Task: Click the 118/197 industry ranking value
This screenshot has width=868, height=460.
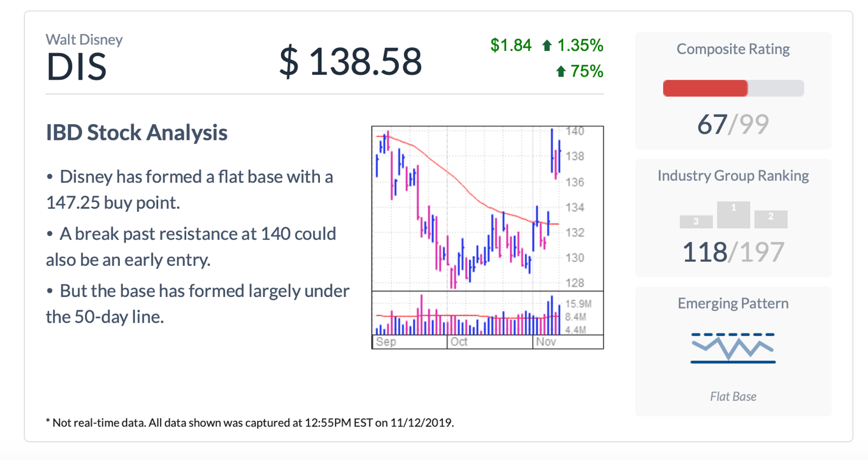Action: tap(733, 252)
